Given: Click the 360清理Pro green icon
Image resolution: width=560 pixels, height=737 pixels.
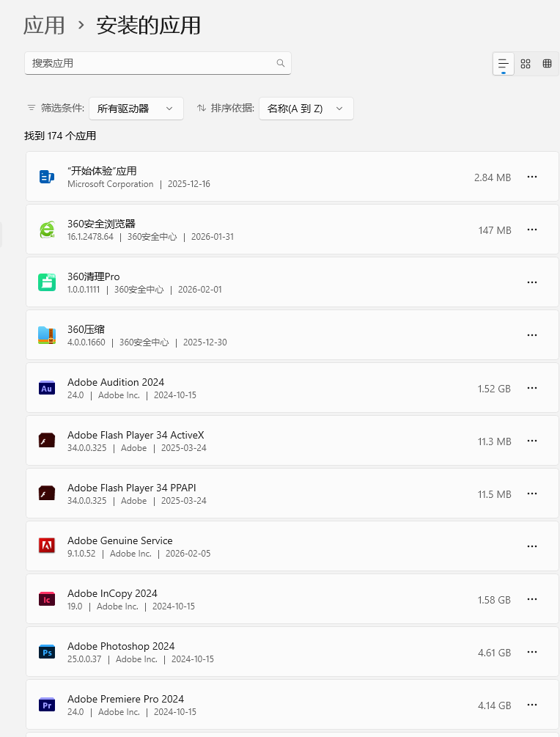Looking at the screenshot, I should coord(47,282).
